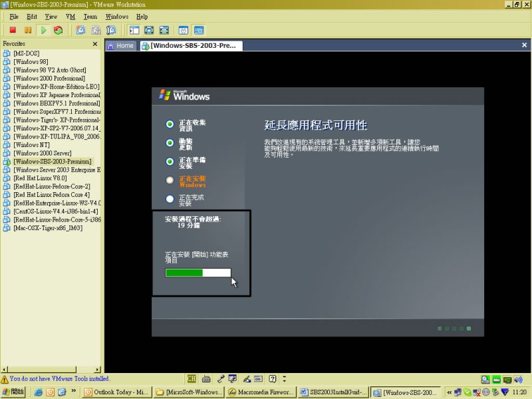
Task: Click the green Windows setup progress bar
Action: pos(198,273)
